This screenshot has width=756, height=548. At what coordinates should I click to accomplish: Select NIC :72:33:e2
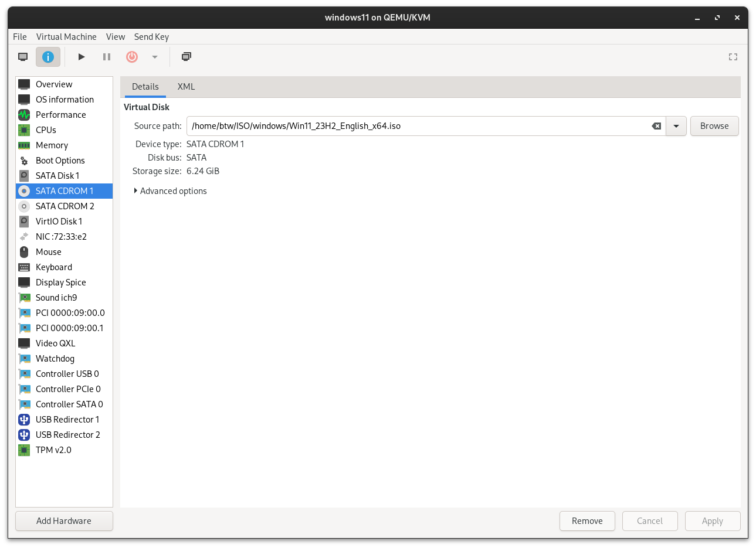tap(64, 237)
